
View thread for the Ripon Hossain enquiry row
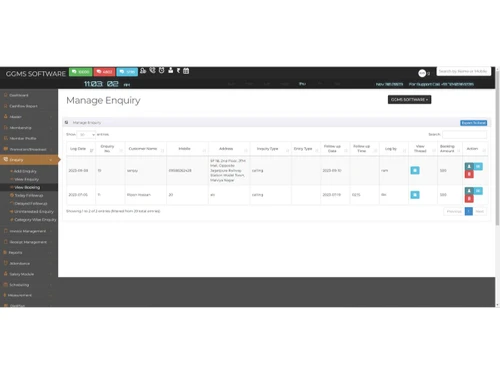click(x=415, y=195)
